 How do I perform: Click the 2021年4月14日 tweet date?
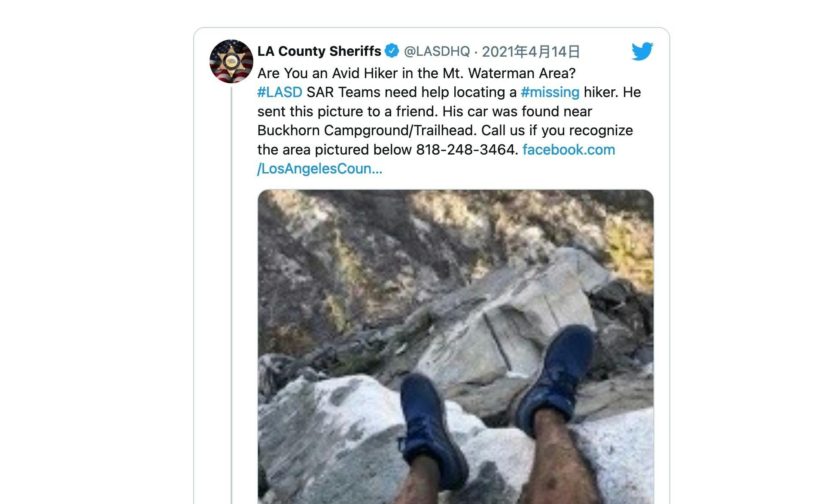(x=531, y=52)
